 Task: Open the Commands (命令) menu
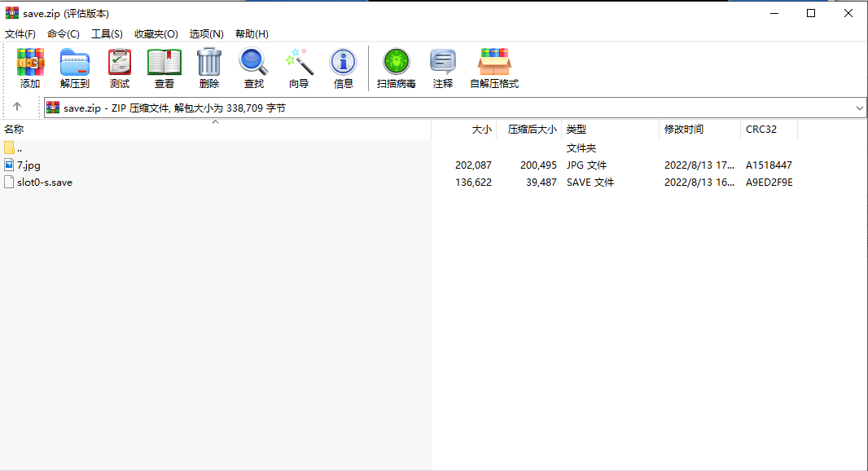(x=64, y=33)
